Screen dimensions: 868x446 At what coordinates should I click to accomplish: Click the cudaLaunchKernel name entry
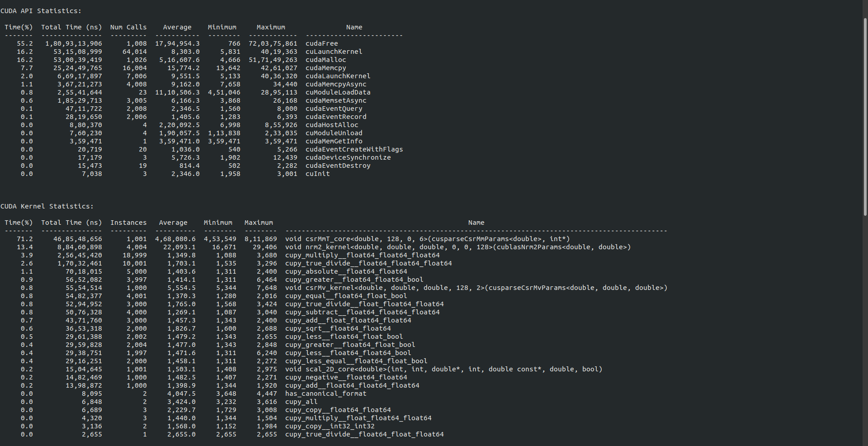click(x=338, y=76)
